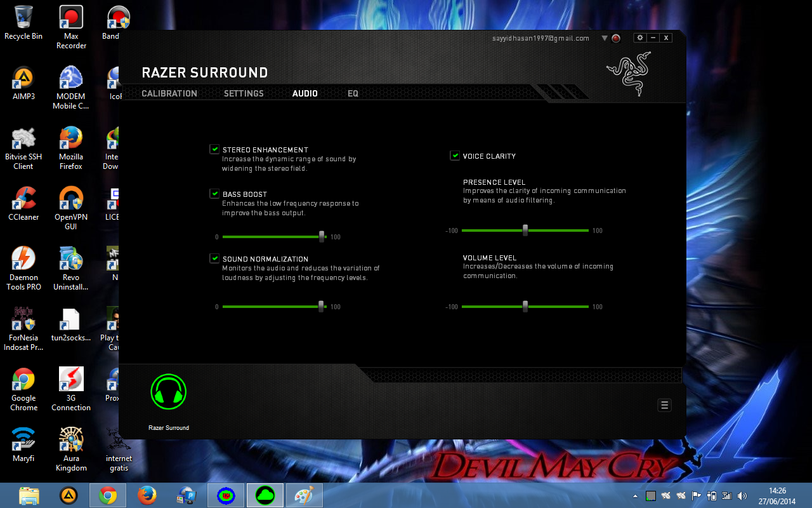Screen dimensions: 812x508
Task: Click the red status indicator next to account email
Action: [615, 38]
